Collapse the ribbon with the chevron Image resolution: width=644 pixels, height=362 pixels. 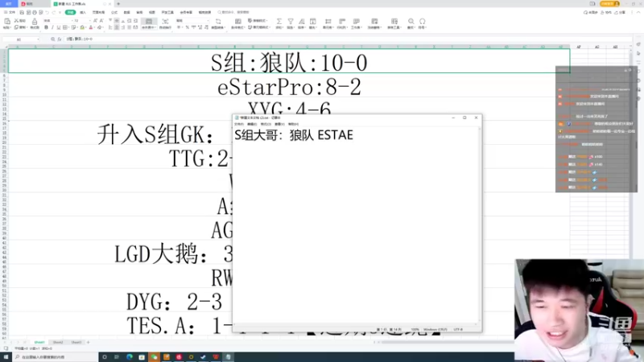click(x=638, y=12)
